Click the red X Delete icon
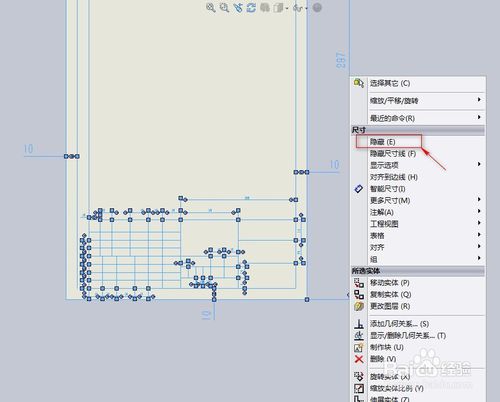Screen dimensions: 500x402 click(359, 359)
